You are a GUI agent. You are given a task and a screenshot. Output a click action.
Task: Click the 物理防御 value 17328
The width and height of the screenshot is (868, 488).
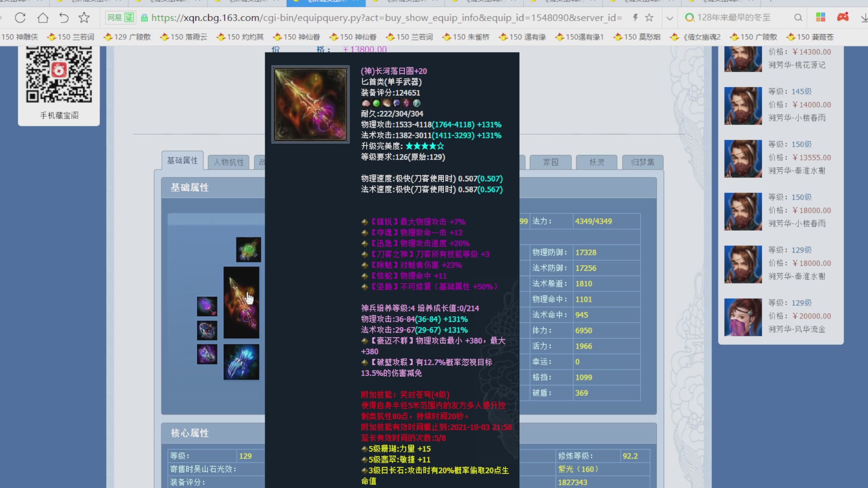click(585, 253)
